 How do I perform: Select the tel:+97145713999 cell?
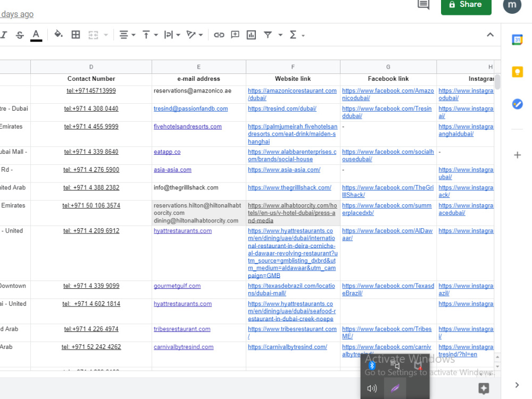click(x=91, y=94)
